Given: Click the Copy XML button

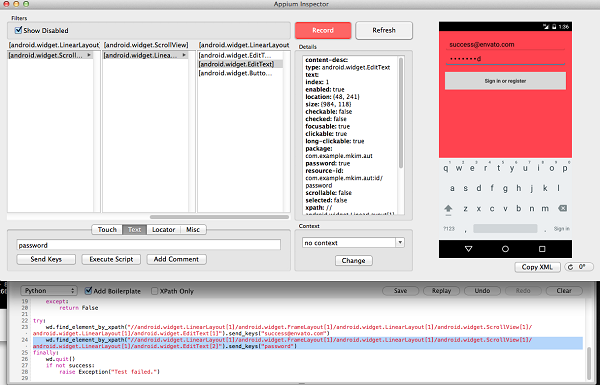Looking at the screenshot, I should coord(537,267).
